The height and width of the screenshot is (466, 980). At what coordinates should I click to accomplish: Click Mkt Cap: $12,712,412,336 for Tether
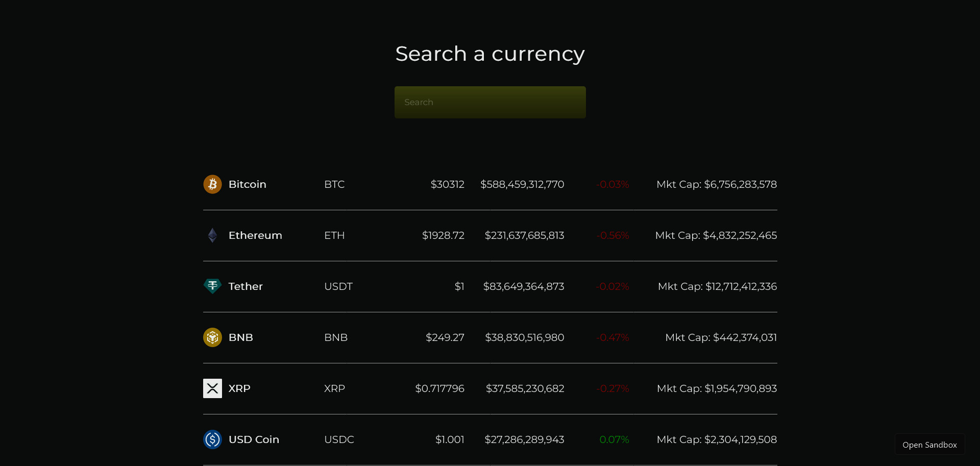pos(718,286)
